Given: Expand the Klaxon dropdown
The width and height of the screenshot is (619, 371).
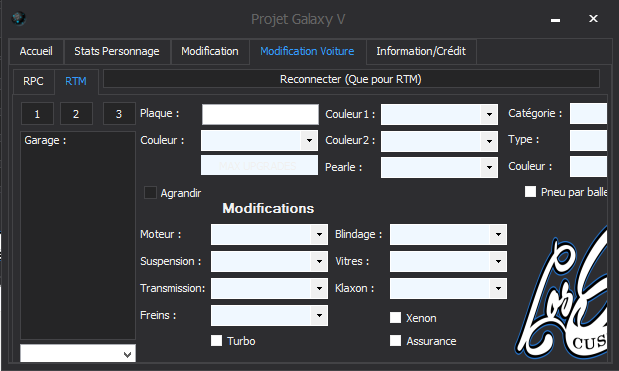Looking at the screenshot, I should click(x=448, y=289).
